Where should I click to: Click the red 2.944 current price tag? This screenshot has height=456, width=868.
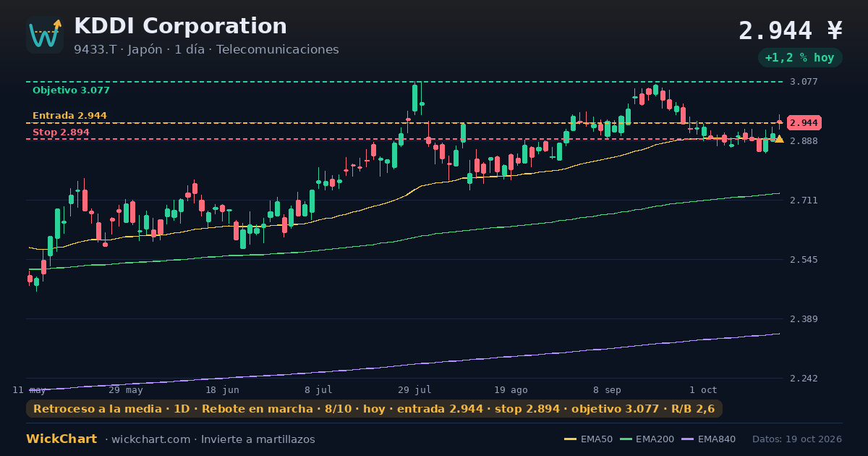804,123
